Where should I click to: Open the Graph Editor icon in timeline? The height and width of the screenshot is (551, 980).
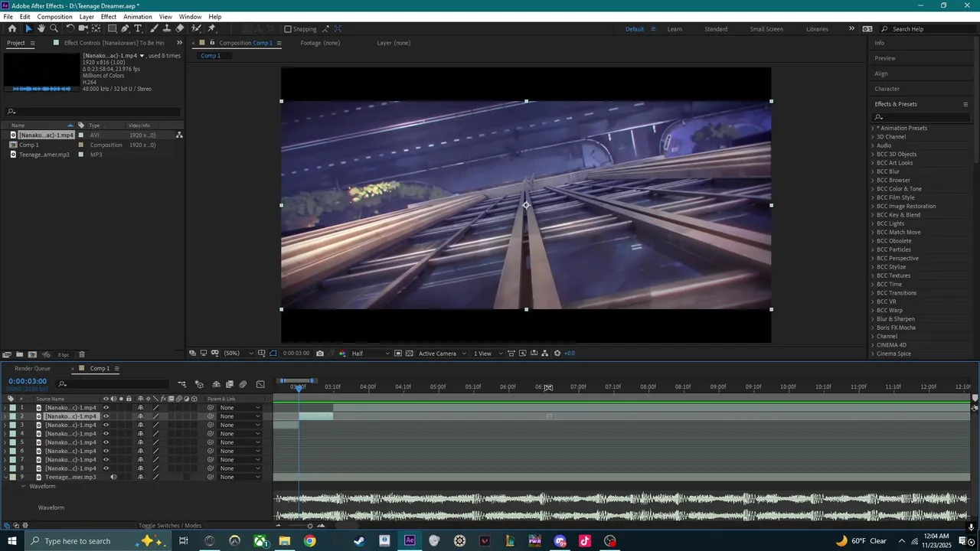[x=260, y=384]
